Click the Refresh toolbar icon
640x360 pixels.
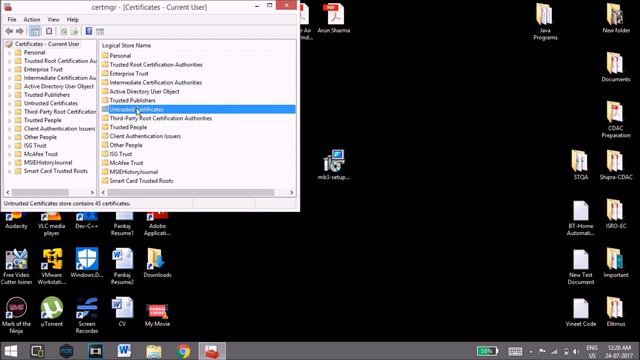(x=64, y=31)
